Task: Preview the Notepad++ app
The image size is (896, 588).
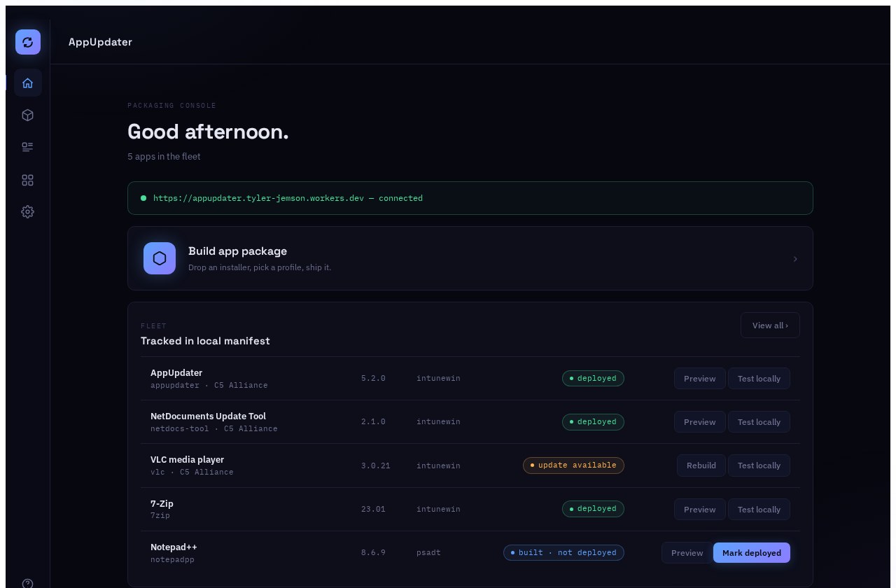Action: 687,553
